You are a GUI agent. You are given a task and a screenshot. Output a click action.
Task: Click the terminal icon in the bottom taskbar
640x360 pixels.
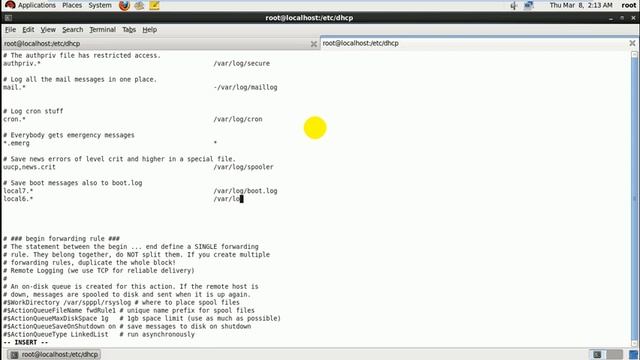[x=14, y=354]
